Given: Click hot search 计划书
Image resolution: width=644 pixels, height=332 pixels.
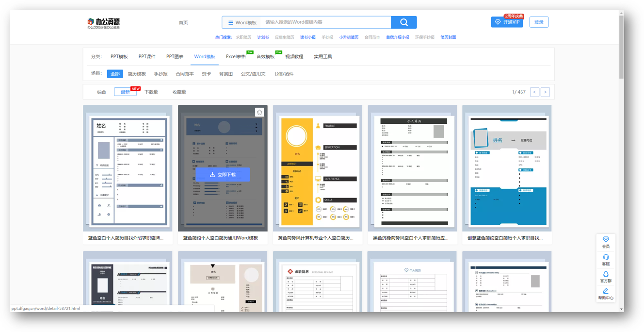Looking at the screenshot, I should [263, 37].
